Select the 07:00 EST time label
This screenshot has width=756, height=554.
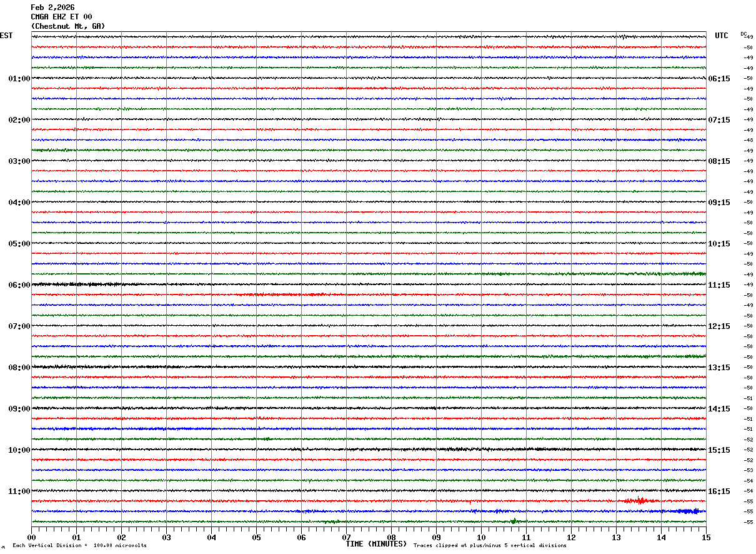19,326
